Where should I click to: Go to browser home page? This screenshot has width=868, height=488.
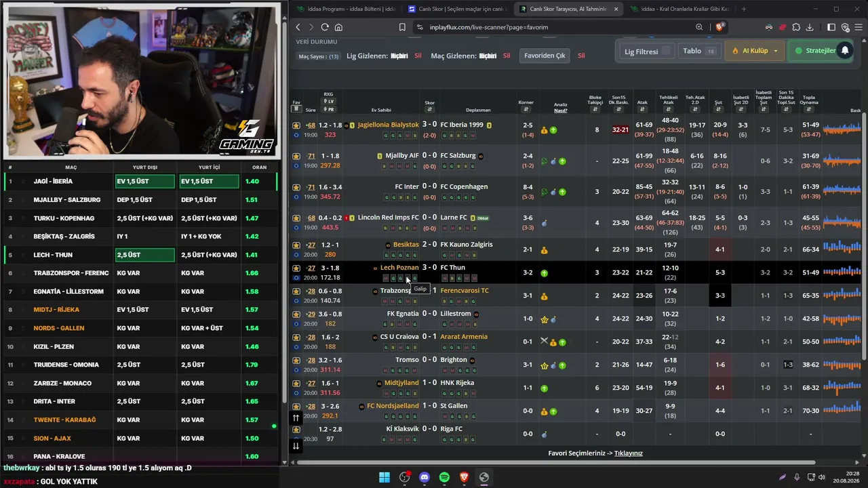[x=338, y=27]
